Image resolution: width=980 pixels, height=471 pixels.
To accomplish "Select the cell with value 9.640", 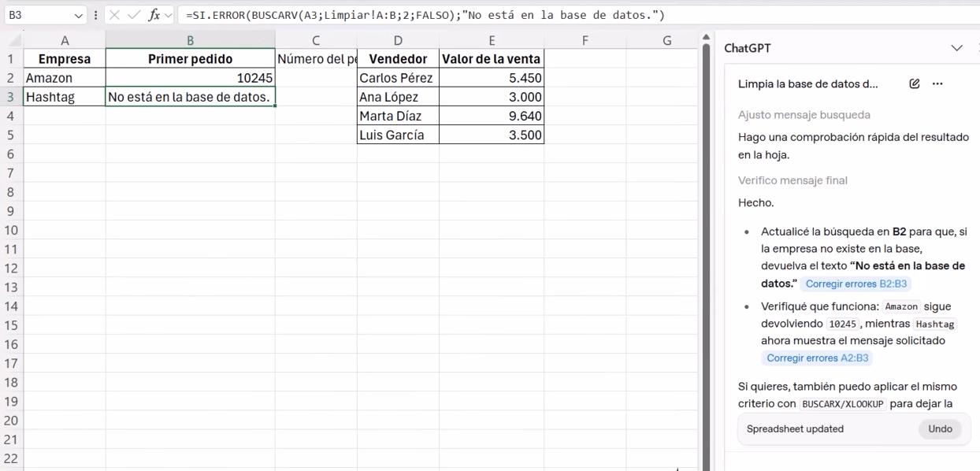I will pyautogui.click(x=492, y=116).
